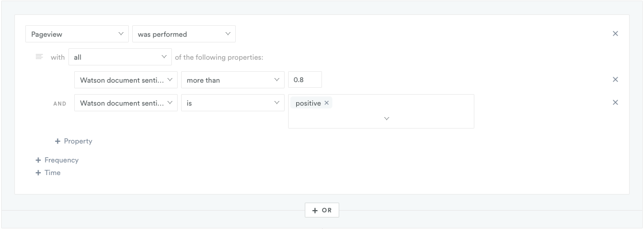
Task: Open the 'more than' operator dropdown
Action: pos(233,80)
